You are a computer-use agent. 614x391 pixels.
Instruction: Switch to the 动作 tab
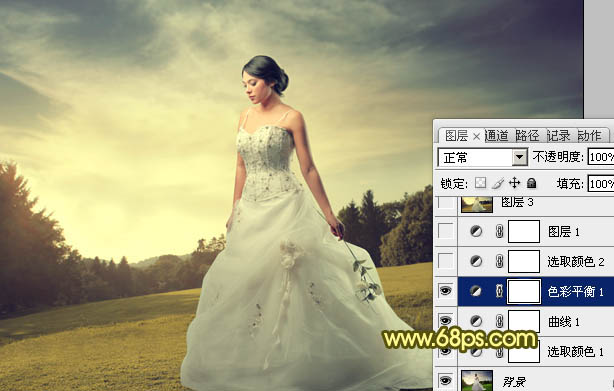click(x=589, y=136)
